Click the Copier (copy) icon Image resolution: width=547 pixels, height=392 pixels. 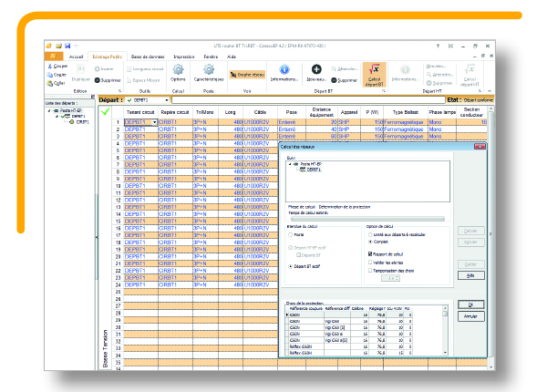click(x=49, y=75)
